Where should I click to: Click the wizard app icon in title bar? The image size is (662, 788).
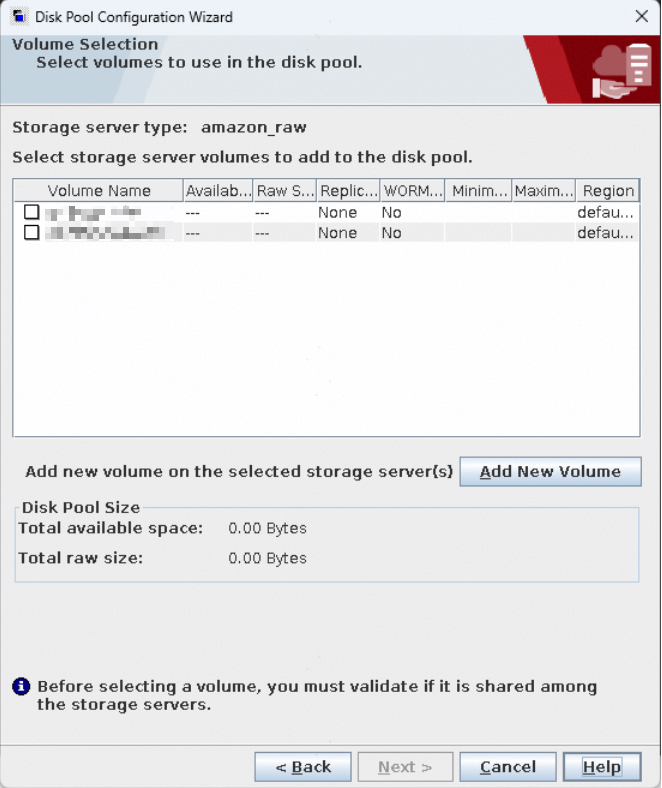pos(18,17)
